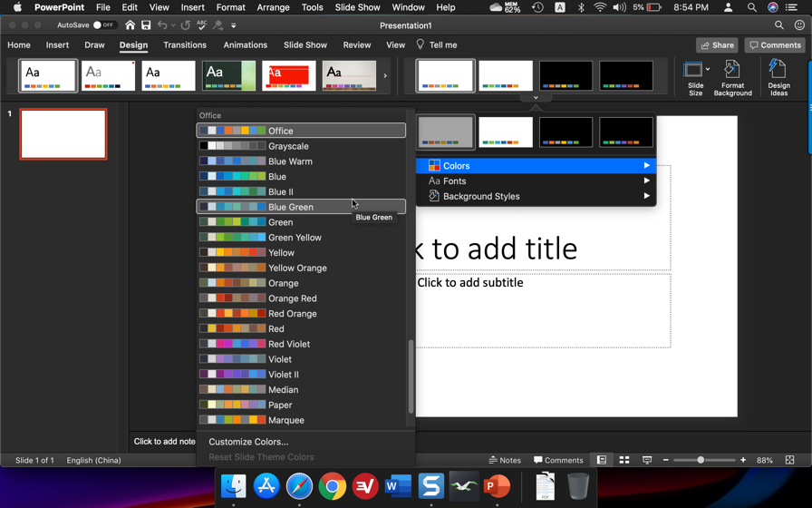This screenshot has height=508, width=812.
Task: Click the Share button
Action: pyautogui.click(x=717, y=45)
